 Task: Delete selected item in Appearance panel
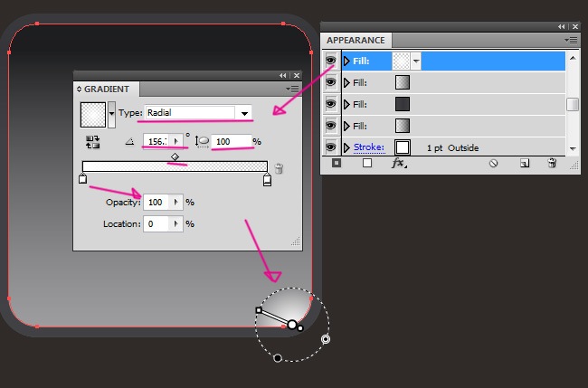pyautogui.click(x=552, y=164)
